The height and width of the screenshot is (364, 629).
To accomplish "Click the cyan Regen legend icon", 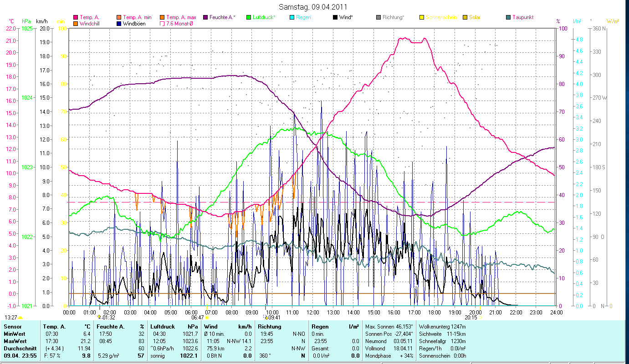I will point(292,17).
